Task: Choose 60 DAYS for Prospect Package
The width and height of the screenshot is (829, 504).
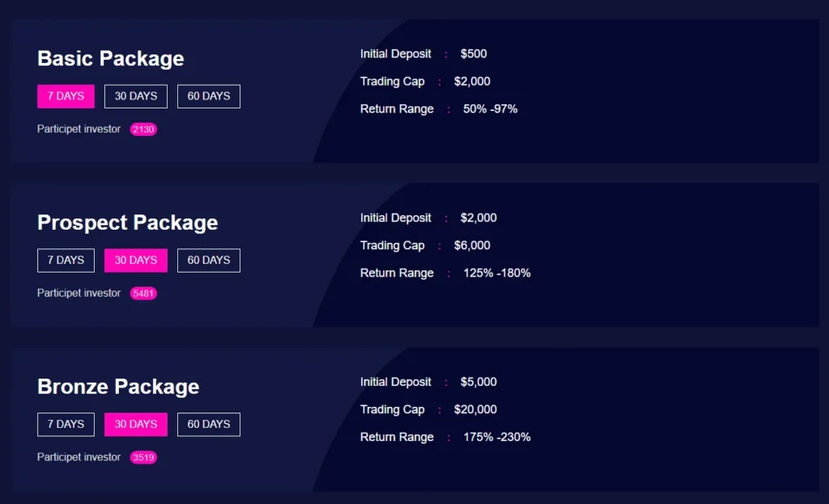Action: [x=209, y=260]
